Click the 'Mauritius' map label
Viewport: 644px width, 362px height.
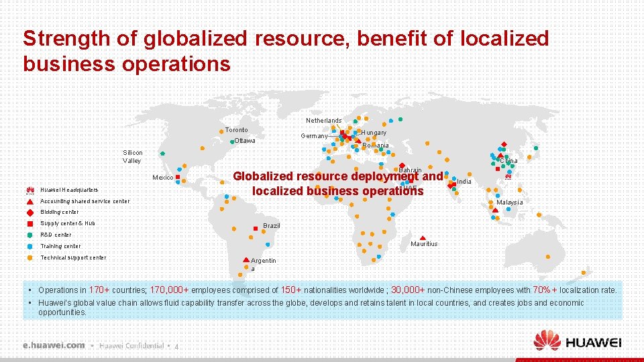(424, 244)
